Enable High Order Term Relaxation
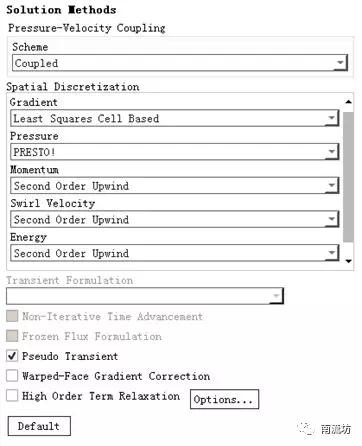This screenshot has width=362, height=446. [12, 396]
